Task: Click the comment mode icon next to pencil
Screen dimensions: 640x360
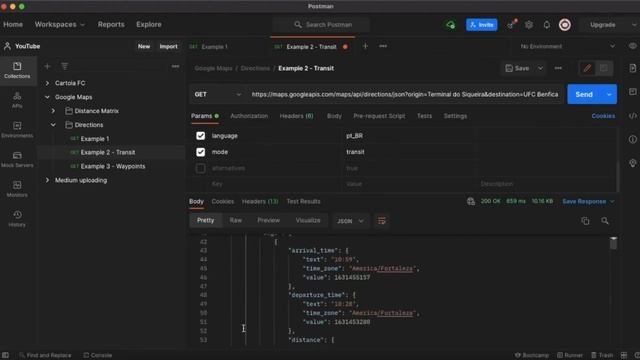Action: point(604,68)
